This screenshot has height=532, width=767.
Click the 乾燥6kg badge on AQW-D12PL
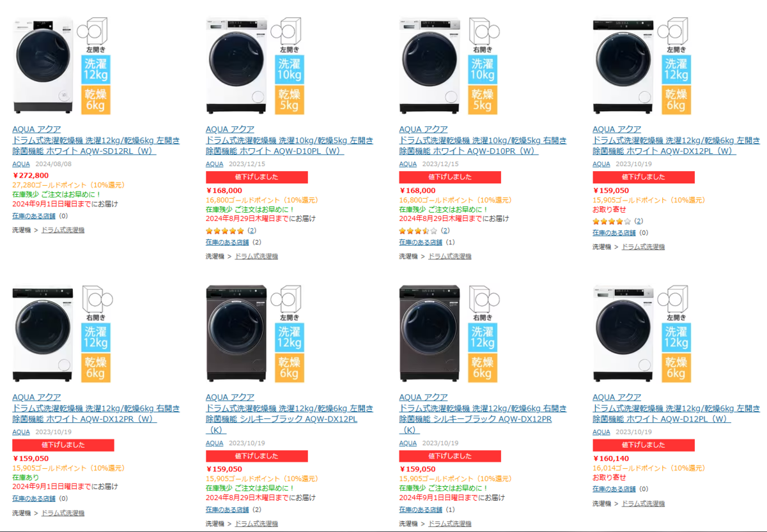[676, 367]
